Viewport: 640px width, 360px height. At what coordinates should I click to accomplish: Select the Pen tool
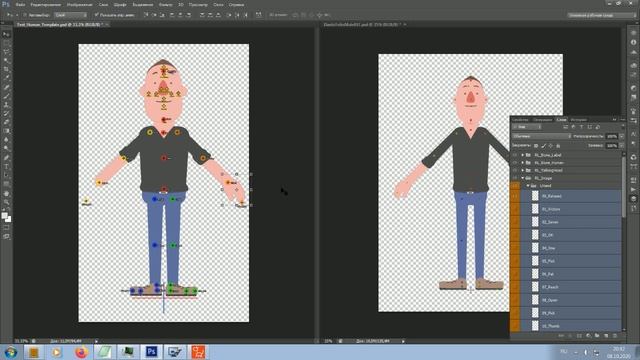tap(6, 158)
